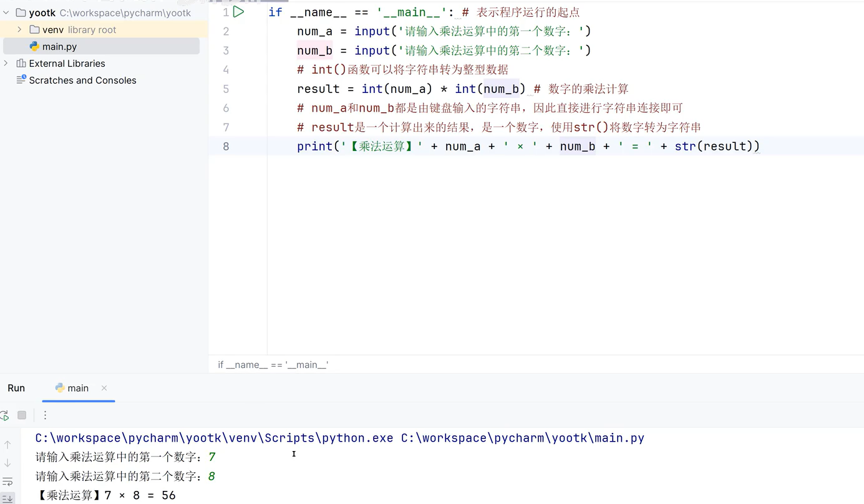Click the main.py Python file icon
Viewport: 864px width, 504px height.
click(34, 46)
